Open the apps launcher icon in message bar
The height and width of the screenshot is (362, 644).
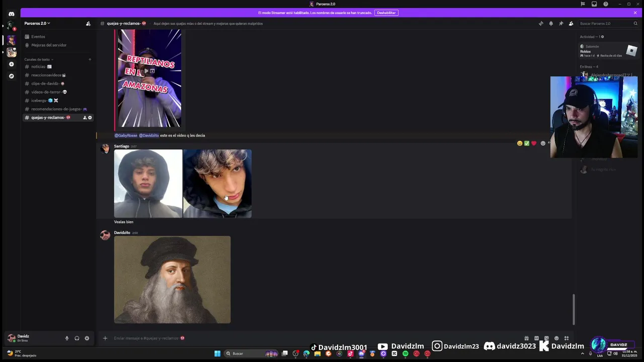567,338
